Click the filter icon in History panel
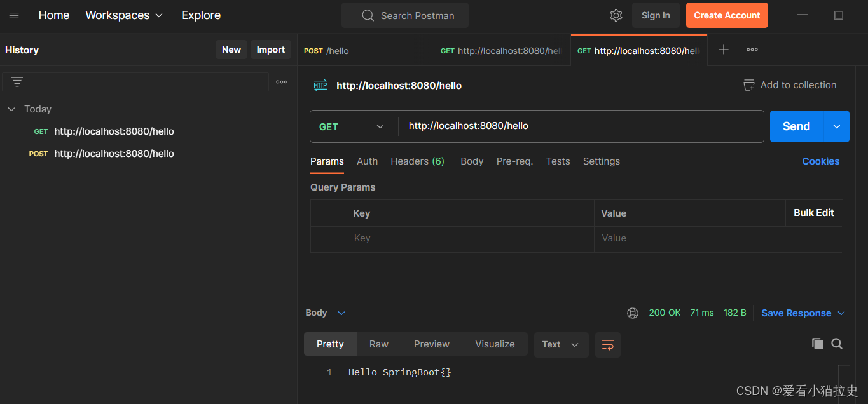Screen dimensions: 868x404 (x=17, y=81)
